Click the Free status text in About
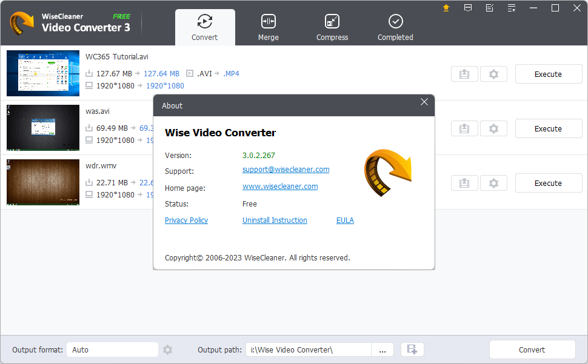The image size is (588, 364). click(250, 204)
